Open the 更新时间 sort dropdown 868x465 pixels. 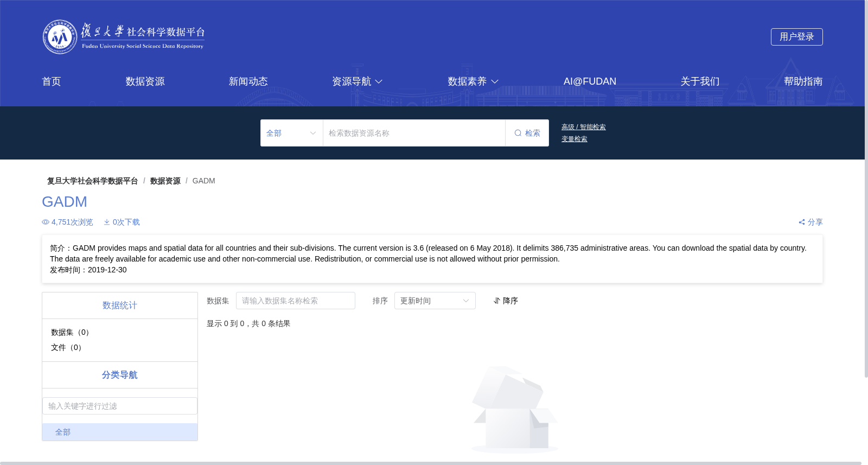pyautogui.click(x=435, y=301)
